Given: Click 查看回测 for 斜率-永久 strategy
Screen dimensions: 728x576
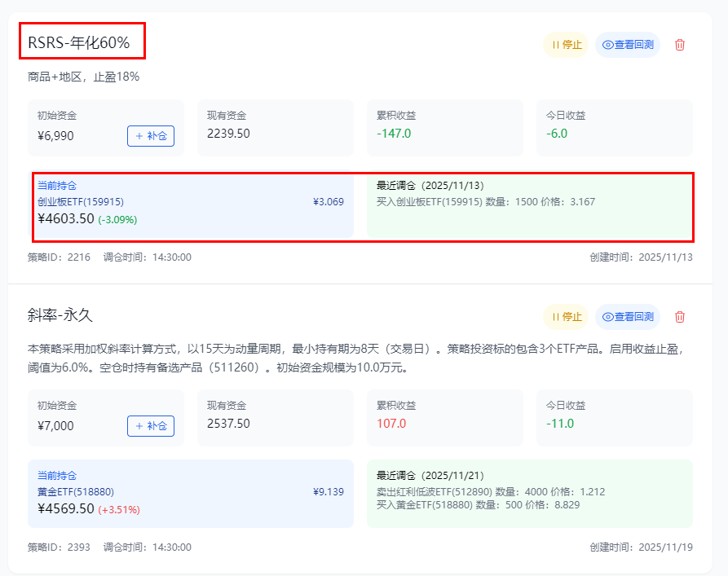Looking at the screenshot, I should [628, 316].
